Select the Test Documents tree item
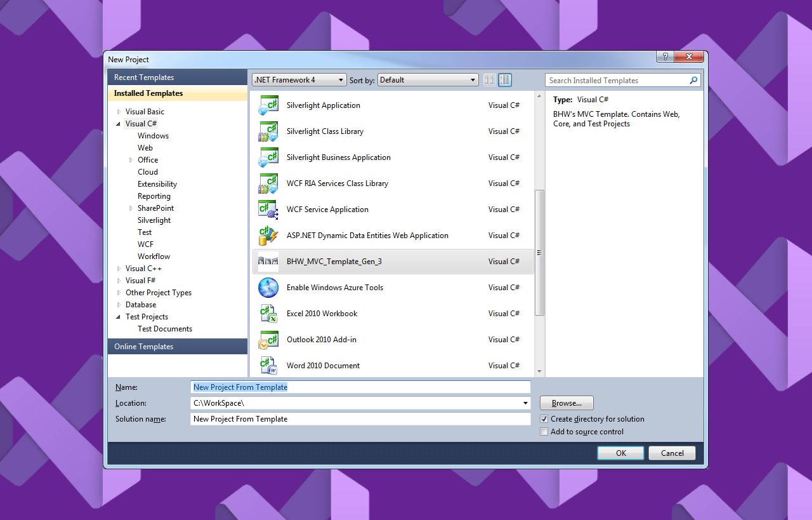812x520 pixels. tap(165, 329)
